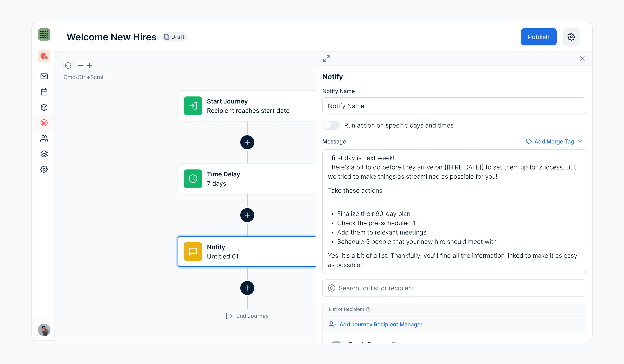Open the mail icon in sidebar

tap(44, 76)
